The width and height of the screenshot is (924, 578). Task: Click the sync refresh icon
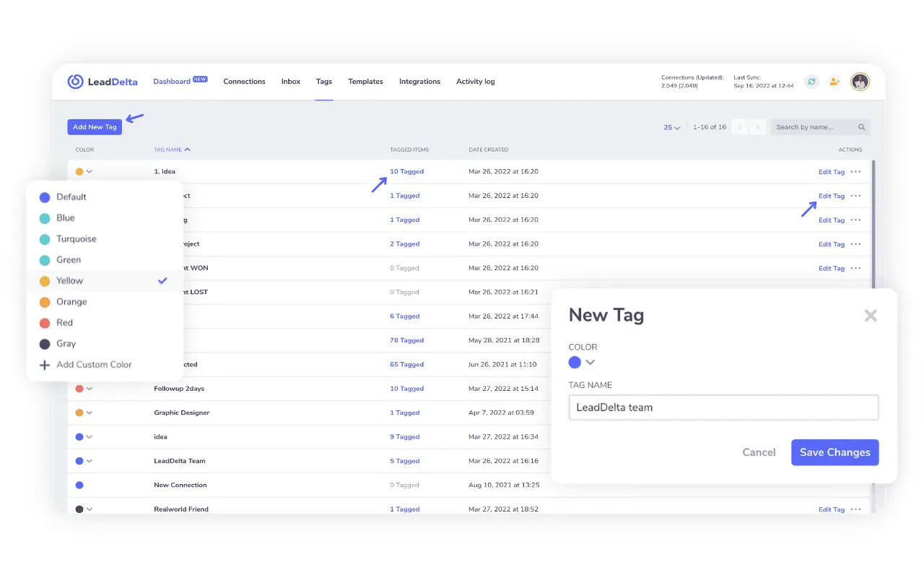tap(811, 82)
